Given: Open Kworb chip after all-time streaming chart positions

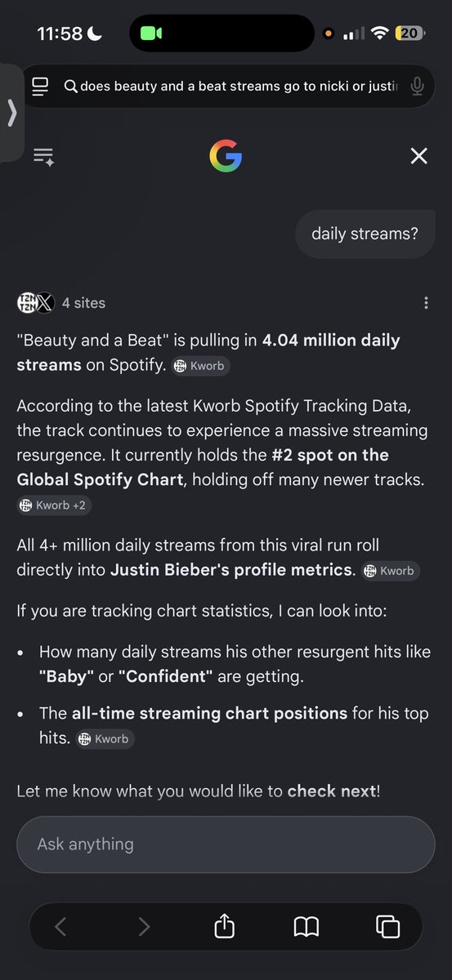Looking at the screenshot, I should 105,739.
